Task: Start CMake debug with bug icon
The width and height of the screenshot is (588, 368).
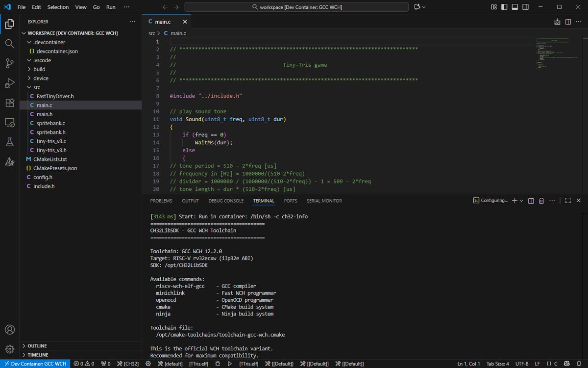Action: 218,364
